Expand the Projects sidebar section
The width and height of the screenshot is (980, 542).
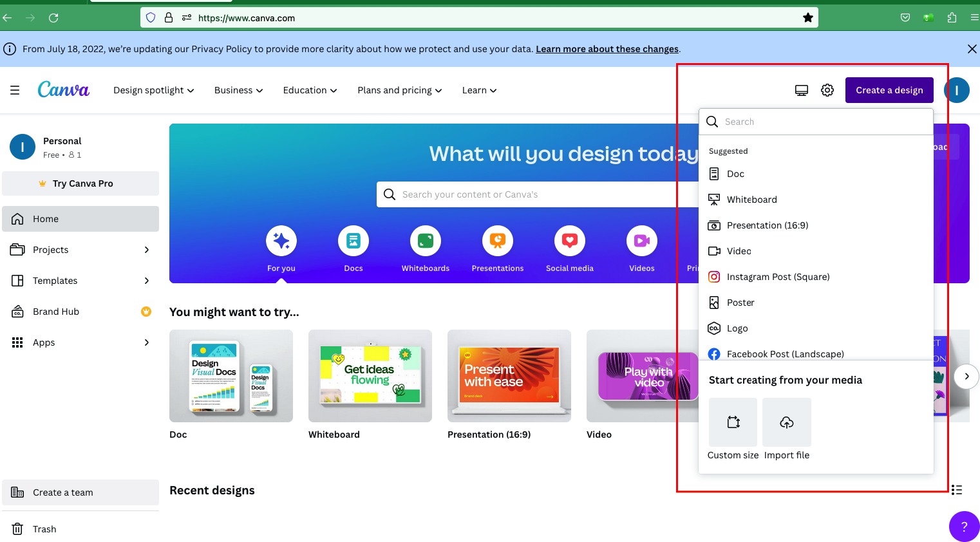coord(147,250)
